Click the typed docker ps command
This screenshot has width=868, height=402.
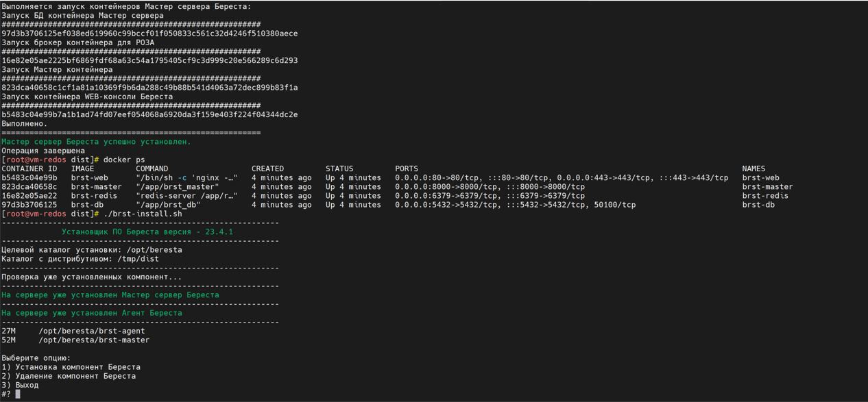(124, 160)
